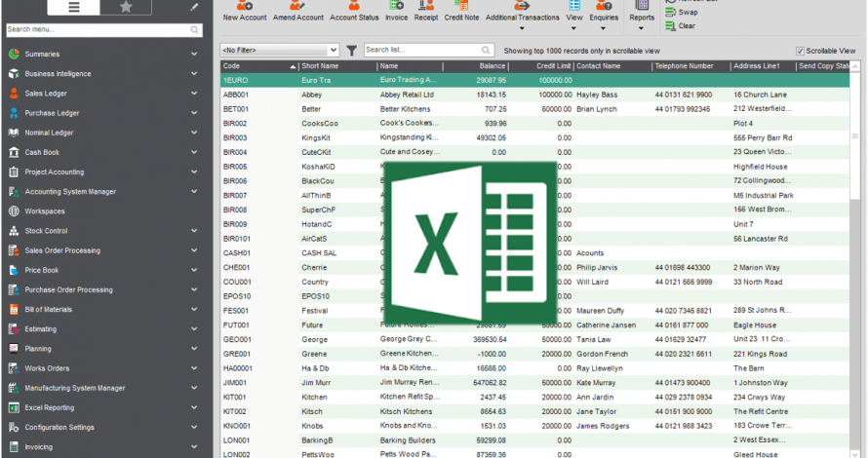
Task: Open Additional Transactions dropdown arrow
Action: (x=522, y=27)
